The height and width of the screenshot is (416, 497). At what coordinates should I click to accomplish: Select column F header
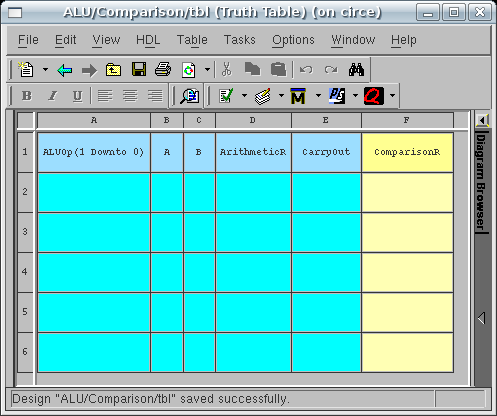(407, 120)
